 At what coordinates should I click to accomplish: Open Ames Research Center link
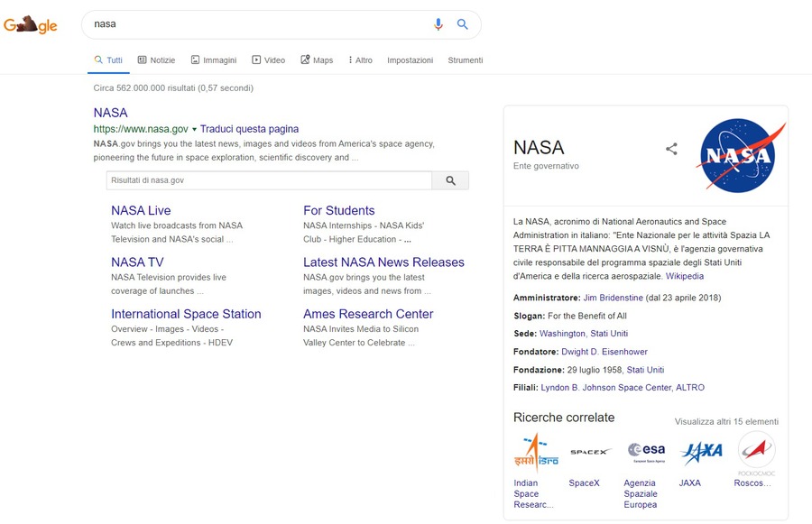pos(368,314)
